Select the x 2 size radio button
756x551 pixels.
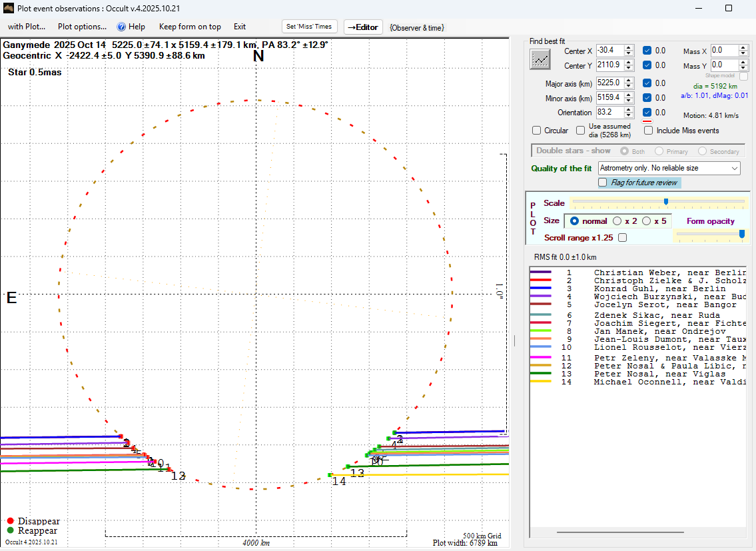click(617, 221)
